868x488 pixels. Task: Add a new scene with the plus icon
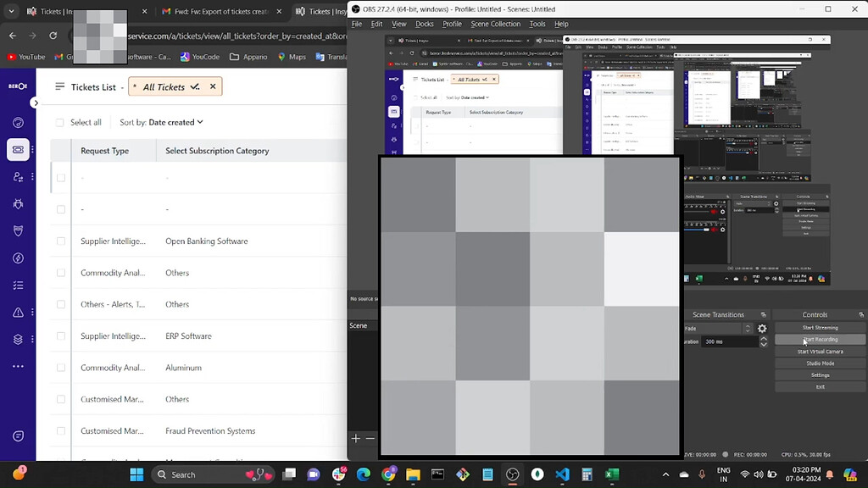(355, 438)
